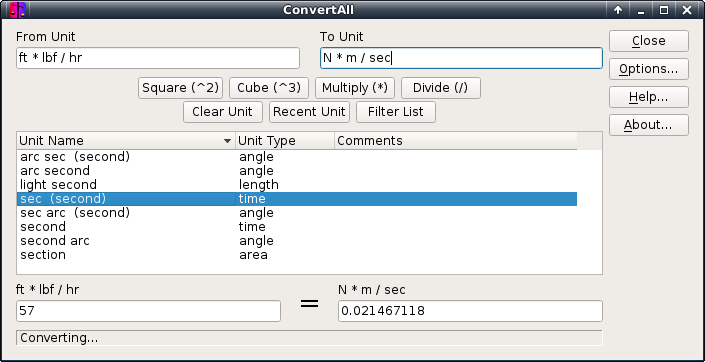This screenshot has width=705, height=362.
Task: Click the Divide (/) button
Action: point(441,88)
